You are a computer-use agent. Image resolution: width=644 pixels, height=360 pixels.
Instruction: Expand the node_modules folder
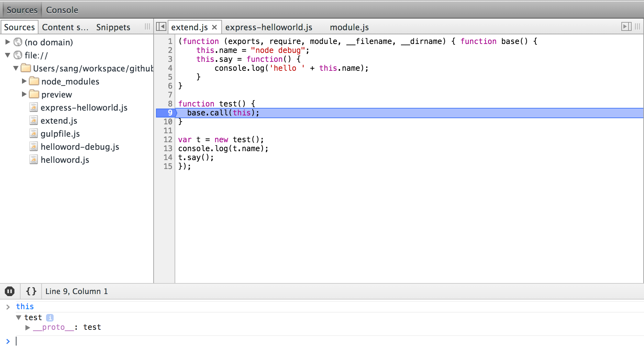point(24,81)
